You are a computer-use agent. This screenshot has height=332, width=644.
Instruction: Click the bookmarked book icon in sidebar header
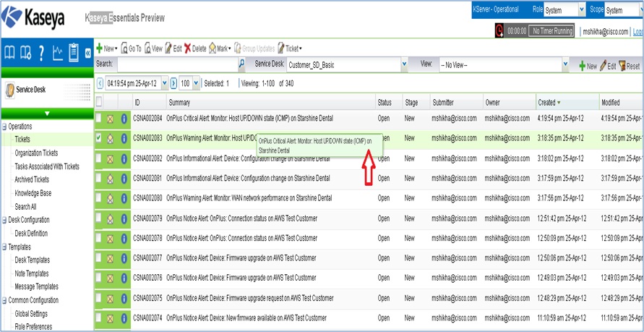(x=26, y=53)
